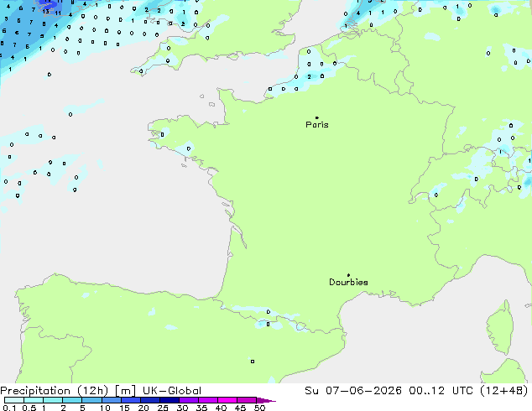Click the Paris city label
This screenshot has height=411, width=532.
[317, 125]
